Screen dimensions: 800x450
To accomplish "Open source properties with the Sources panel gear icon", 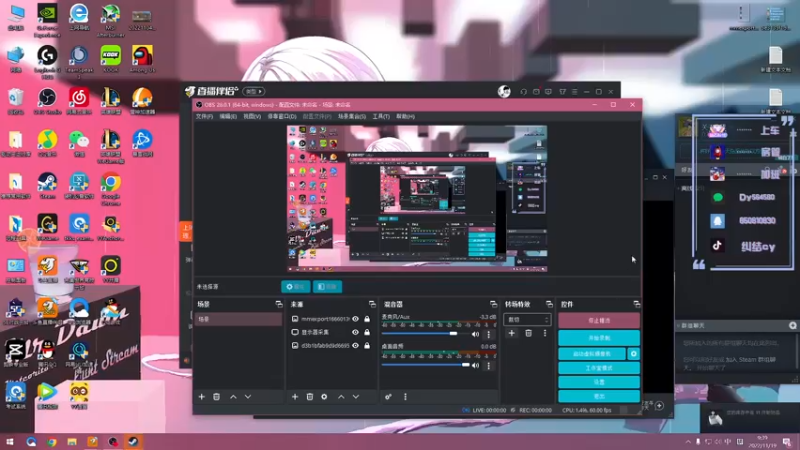I will pos(324,396).
